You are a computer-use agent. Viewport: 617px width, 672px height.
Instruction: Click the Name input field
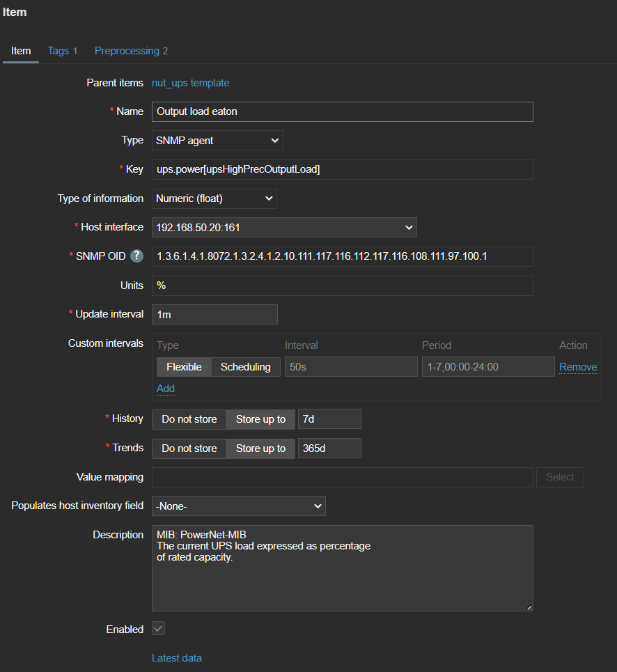(342, 111)
